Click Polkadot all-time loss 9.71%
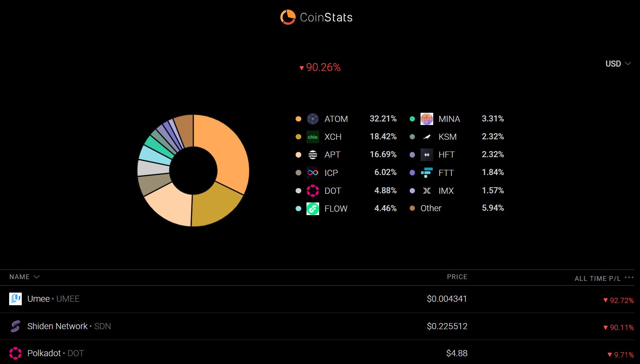 click(620, 355)
